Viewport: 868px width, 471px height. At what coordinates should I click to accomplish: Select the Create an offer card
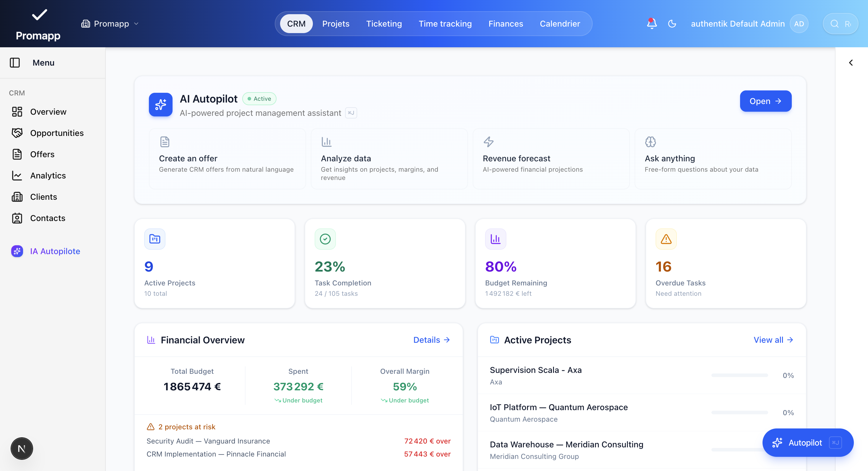coord(227,159)
